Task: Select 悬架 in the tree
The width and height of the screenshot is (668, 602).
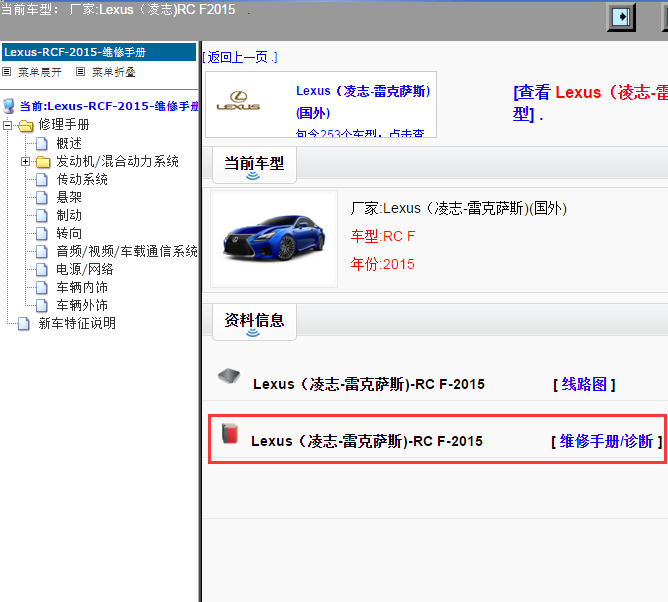Action: point(69,197)
